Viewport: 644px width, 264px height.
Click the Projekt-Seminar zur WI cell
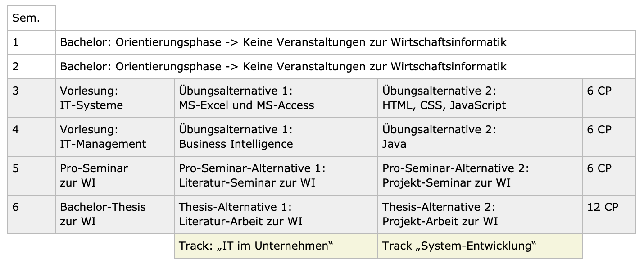click(x=480, y=175)
